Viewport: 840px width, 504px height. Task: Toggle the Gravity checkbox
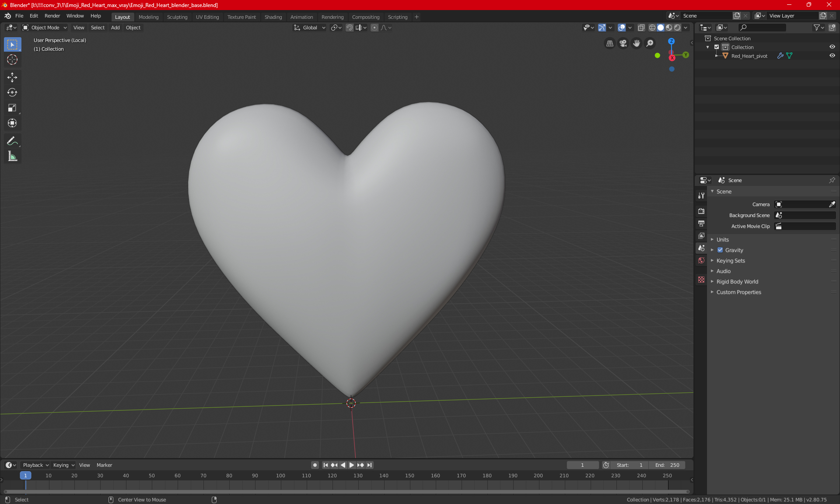(720, 250)
